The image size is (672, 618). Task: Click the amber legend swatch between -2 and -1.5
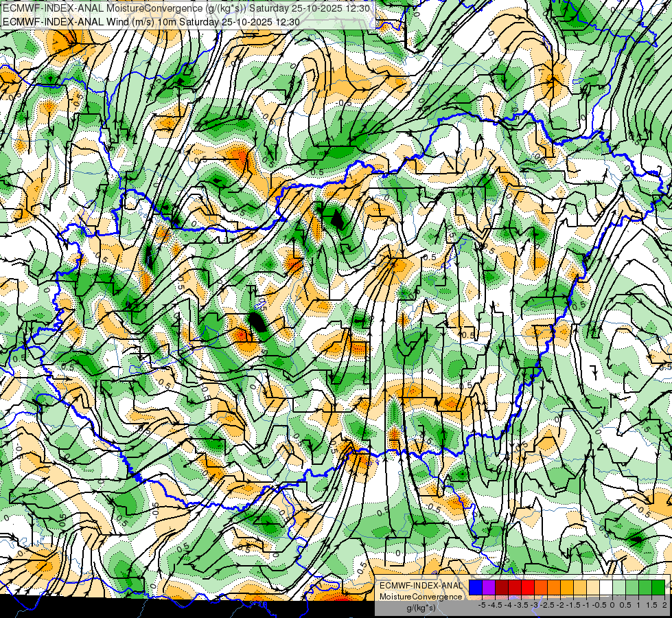tap(567, 588)
